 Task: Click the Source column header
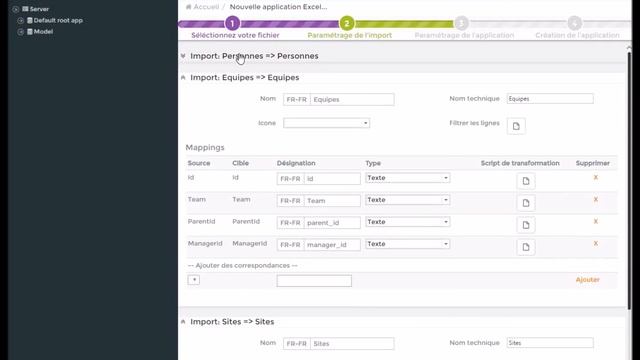(x=199, y=163)
